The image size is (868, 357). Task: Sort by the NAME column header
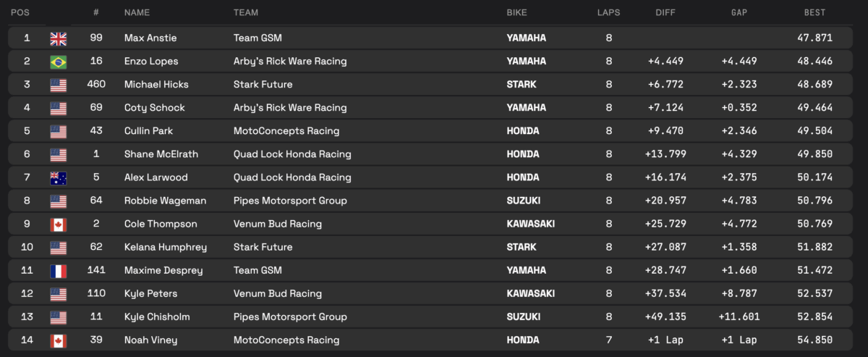[137, 12]
